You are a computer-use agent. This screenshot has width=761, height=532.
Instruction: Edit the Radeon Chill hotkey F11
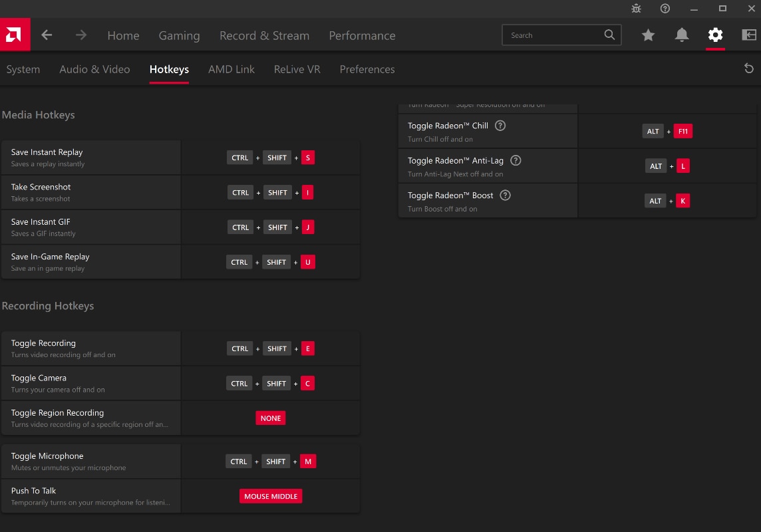click(x=683, y=132)
